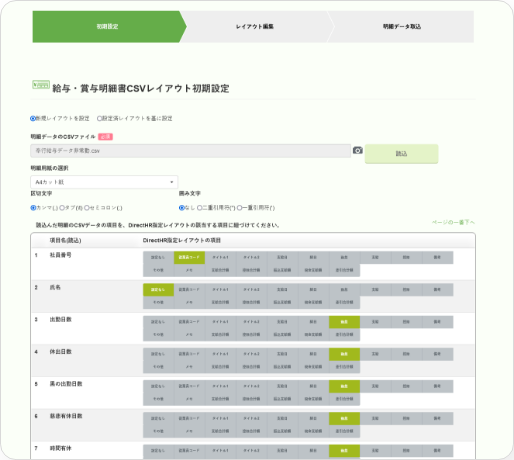Select the 設定済レイアウトを基に設定 radio button
Viewport: 514px width, 460px height.
[x=99, y=118]
